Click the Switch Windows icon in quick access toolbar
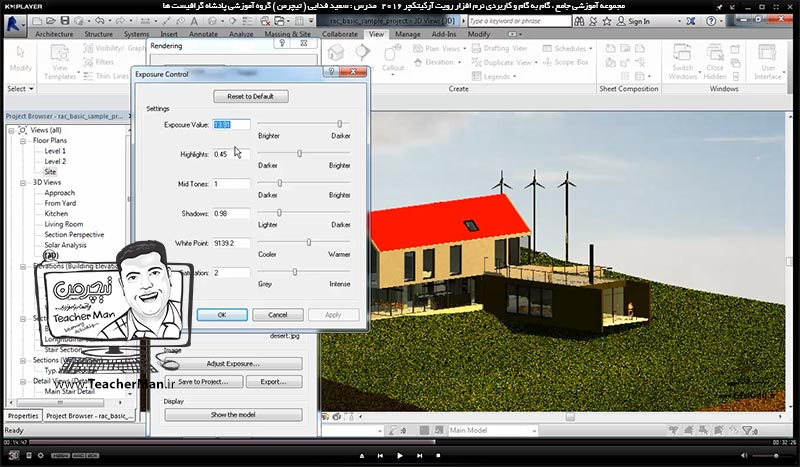This screenshot has width=800, height=467. point(280,21)
